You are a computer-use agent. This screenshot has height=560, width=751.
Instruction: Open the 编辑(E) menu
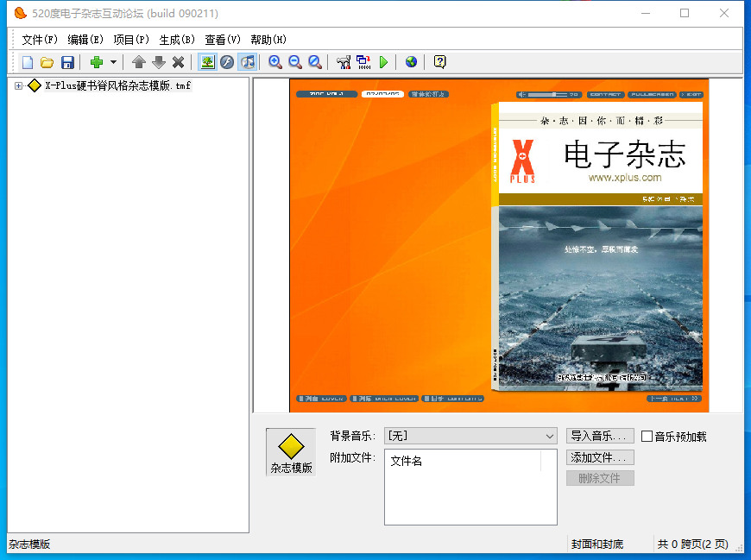coord(85,40)
